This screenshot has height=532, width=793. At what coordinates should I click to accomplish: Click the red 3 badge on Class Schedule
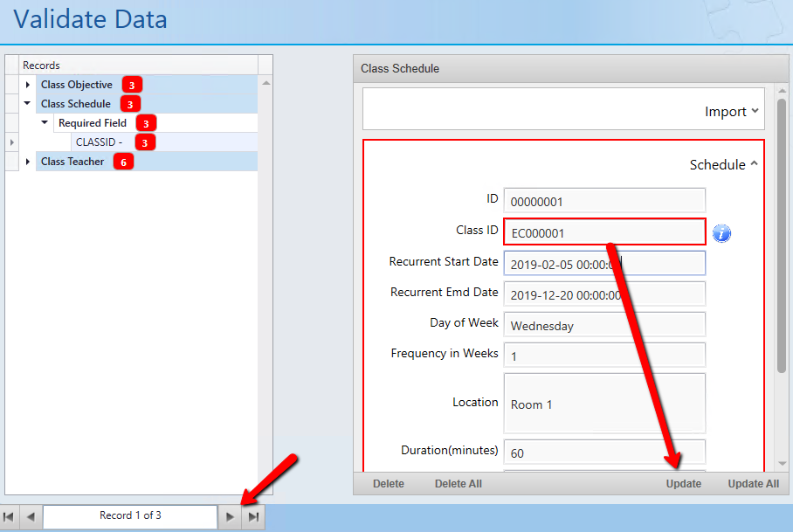tap(130, 104)
